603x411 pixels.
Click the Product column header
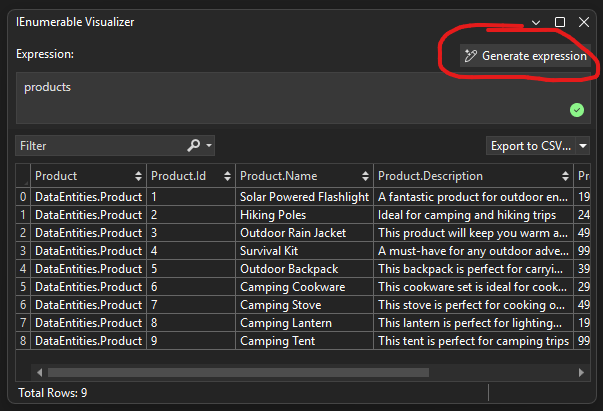(x=88, y=176)
